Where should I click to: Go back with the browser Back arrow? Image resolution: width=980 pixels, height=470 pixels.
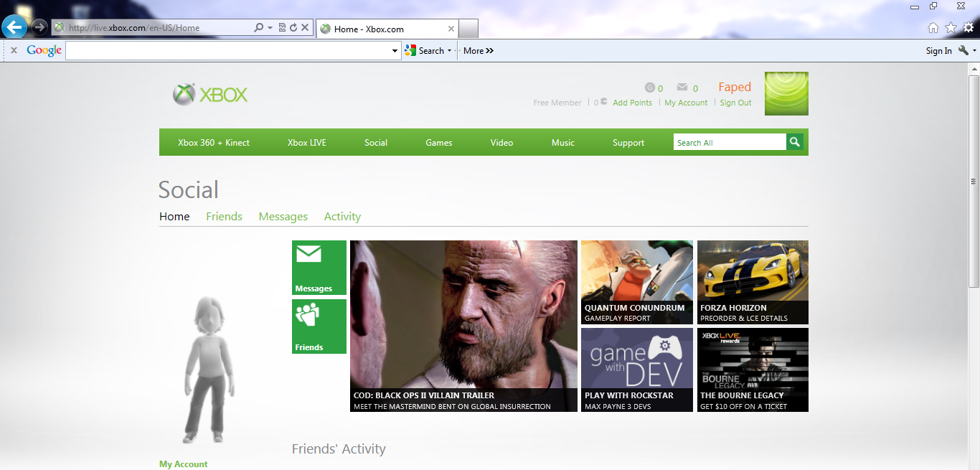(14, 27)
